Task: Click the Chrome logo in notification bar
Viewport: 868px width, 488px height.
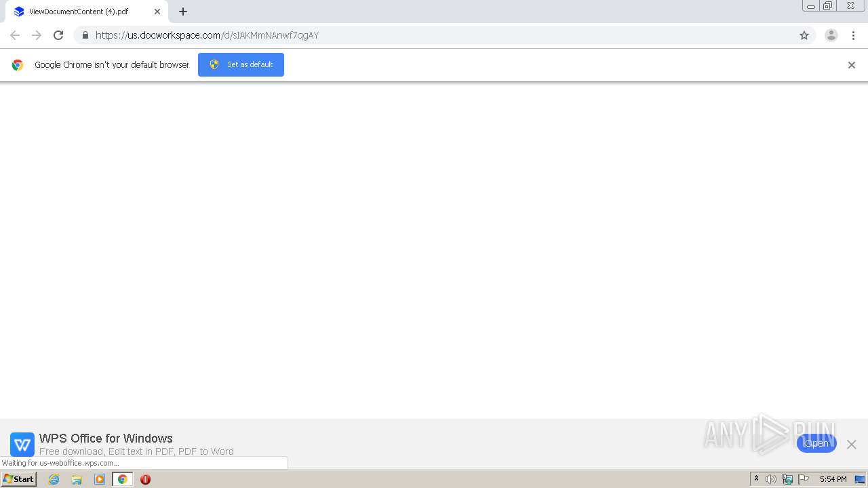Action: coord(18,65)
